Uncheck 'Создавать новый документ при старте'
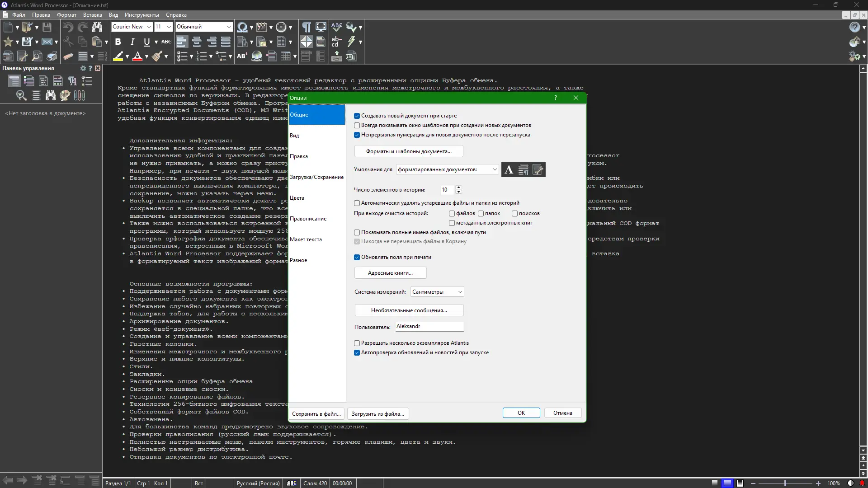The height and width of the screenshot is (488, 868). pos(357,116)
